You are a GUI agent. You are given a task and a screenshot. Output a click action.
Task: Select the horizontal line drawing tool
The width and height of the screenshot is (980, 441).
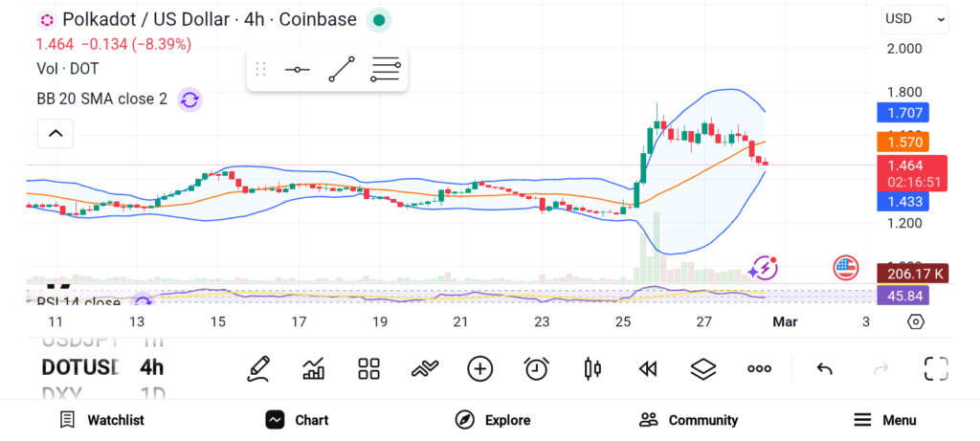[x=298, y=69]
